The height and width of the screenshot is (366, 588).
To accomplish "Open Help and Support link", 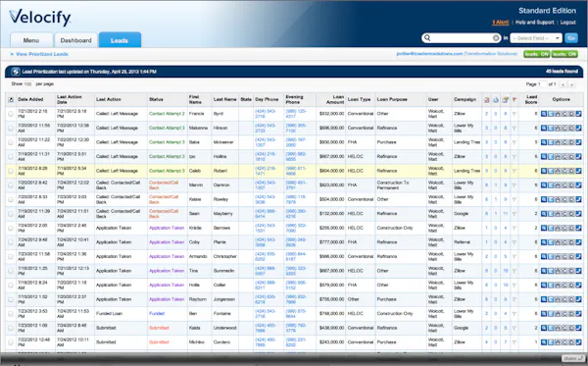I will click(534, 23).
